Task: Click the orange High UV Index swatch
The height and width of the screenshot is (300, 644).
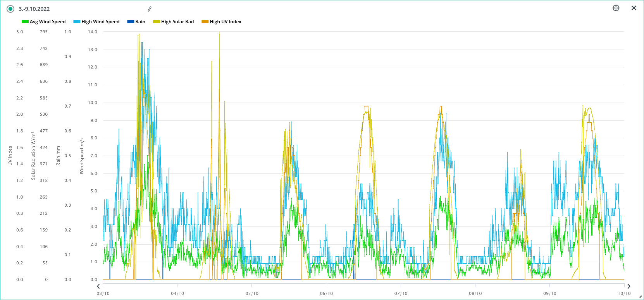Action: click(x=205, y=22)
